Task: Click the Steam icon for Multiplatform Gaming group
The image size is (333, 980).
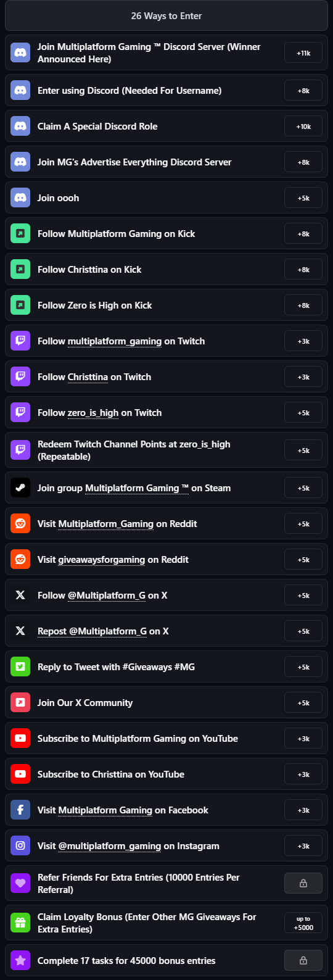Action: tap(20, 488)
